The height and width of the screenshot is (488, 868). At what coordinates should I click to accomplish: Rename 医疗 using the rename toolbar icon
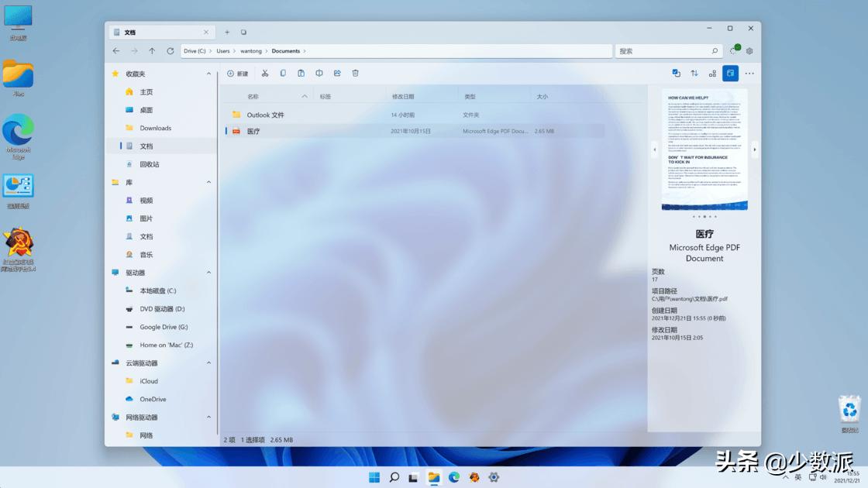point(319,73)
